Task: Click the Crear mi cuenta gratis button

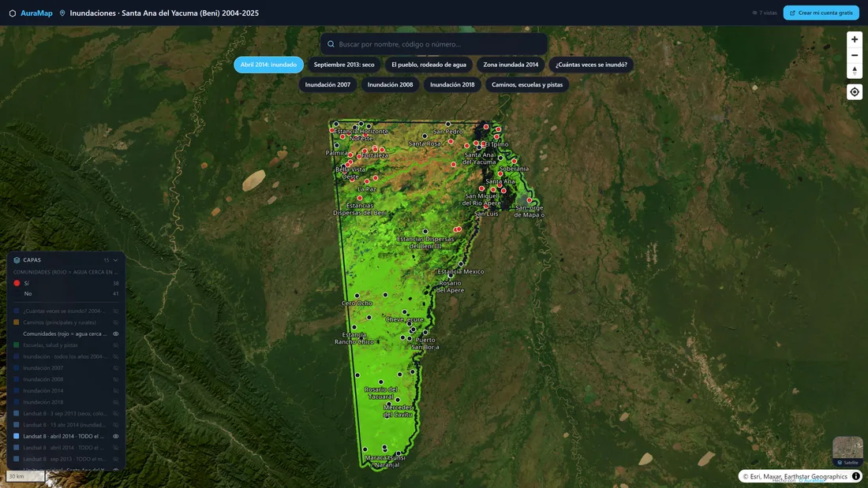Action: (821, 13)
